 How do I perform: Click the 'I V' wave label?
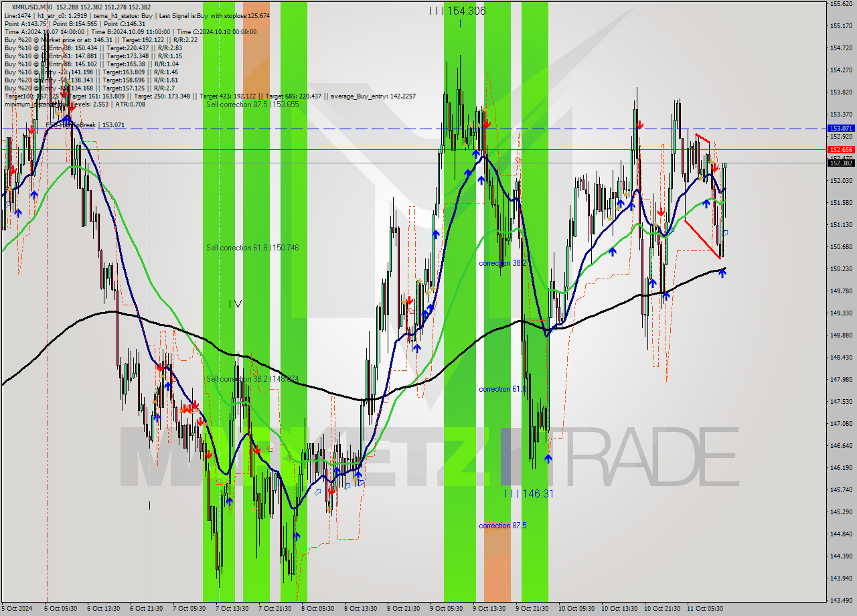point(235,304)
